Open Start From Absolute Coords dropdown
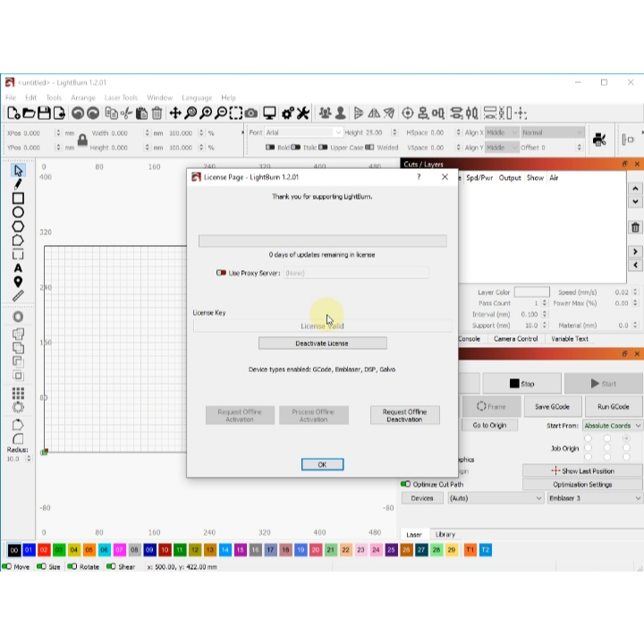This screenshot has height=644, width=644. [613, 426]
